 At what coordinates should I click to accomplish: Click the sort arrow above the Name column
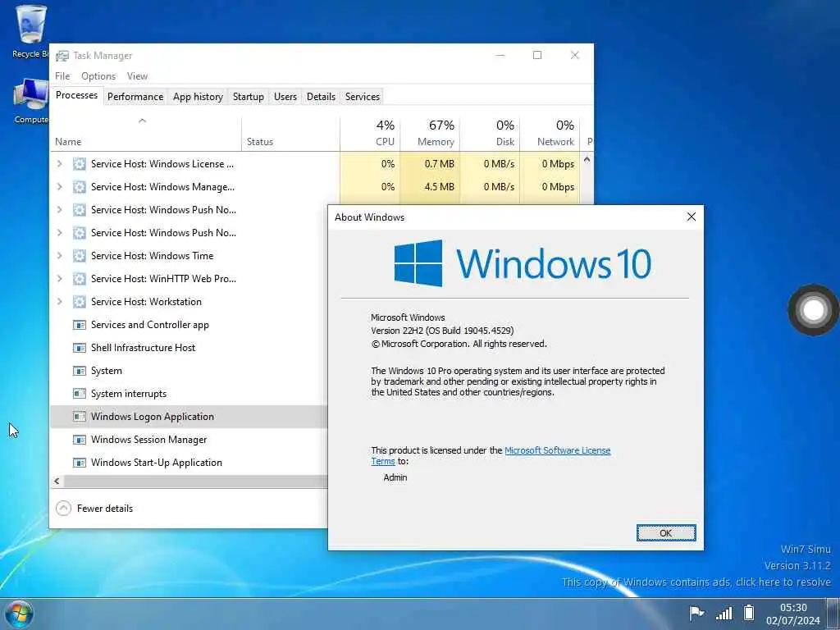[x=143, y=121]
